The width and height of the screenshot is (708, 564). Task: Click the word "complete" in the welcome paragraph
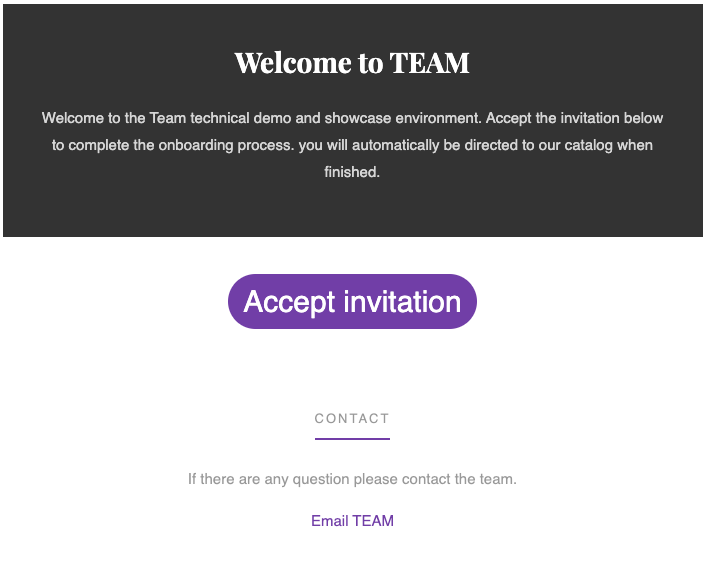click(x=98, y=145)
